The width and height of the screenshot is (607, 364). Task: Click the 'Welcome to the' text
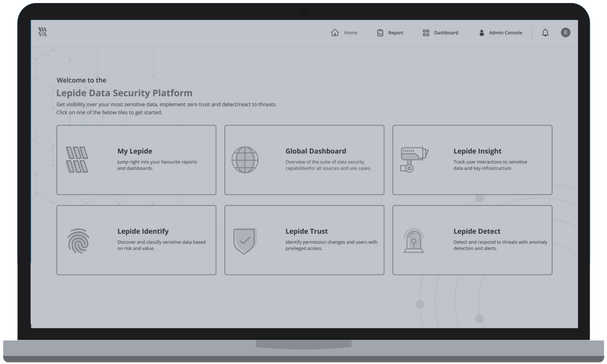pos(81,80)
